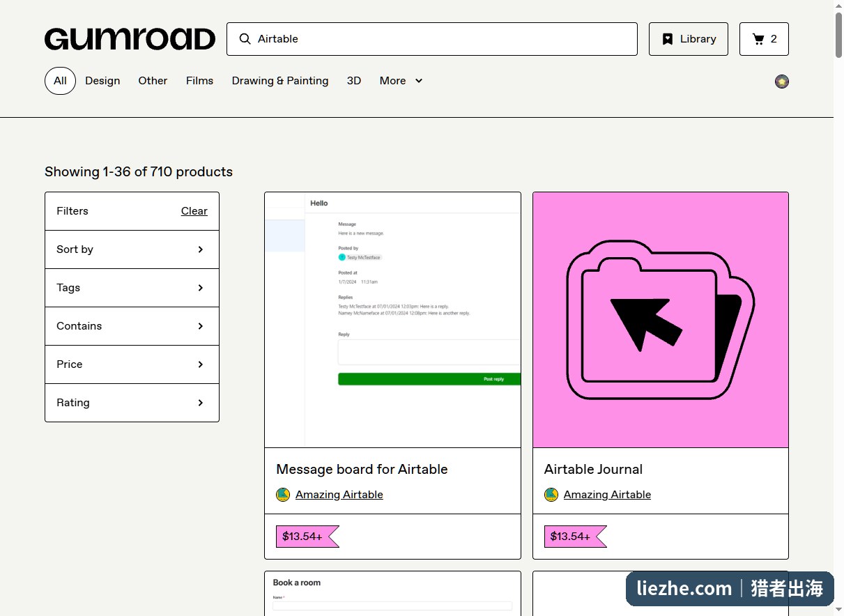
Task: Open Message board product thumbnail
Action: pos(392,320)
